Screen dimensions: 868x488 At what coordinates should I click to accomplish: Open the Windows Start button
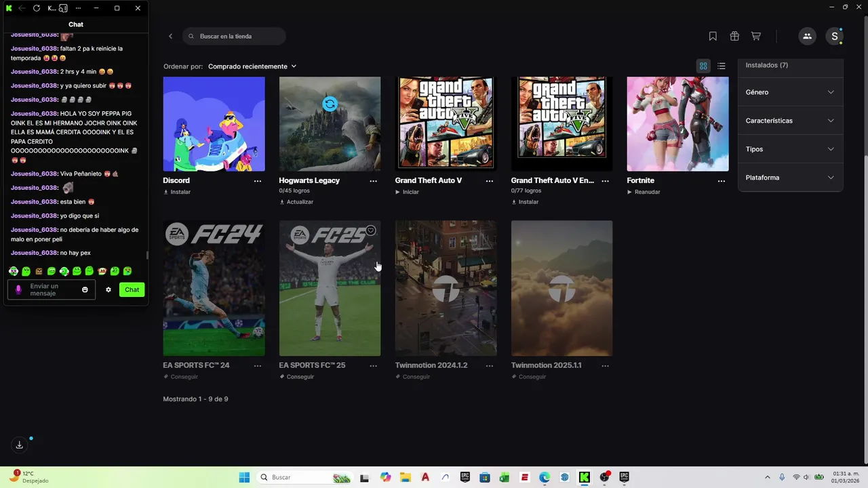click(244, 477)
